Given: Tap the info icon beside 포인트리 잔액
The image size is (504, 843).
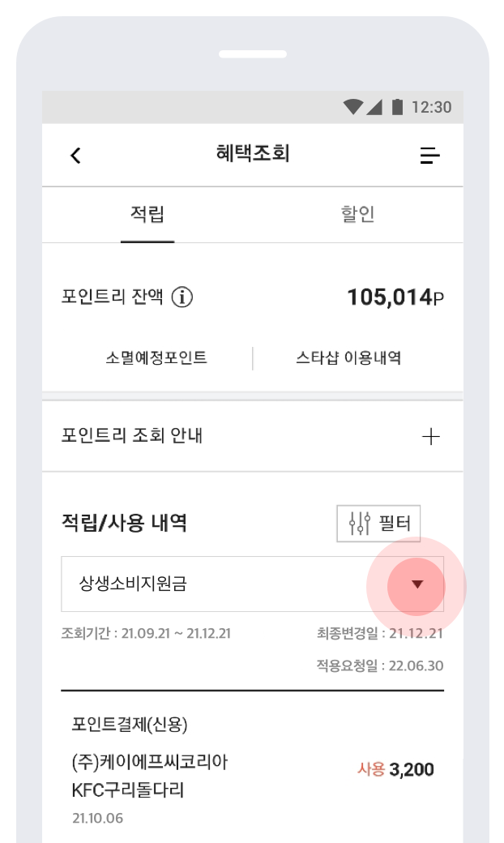Looking at the screenshot, I should coord(182,297).
